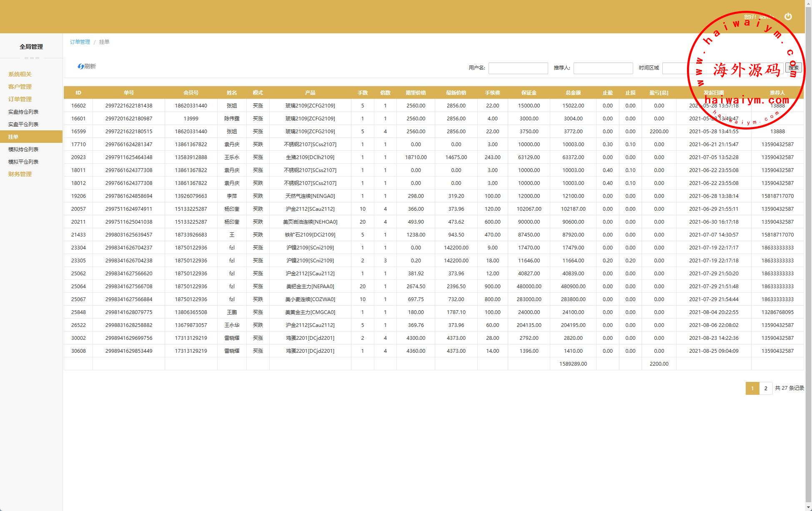The image size is (812, 511).
Task: Open 实盘持仓列表 menu item
Action: click(23, 112)
